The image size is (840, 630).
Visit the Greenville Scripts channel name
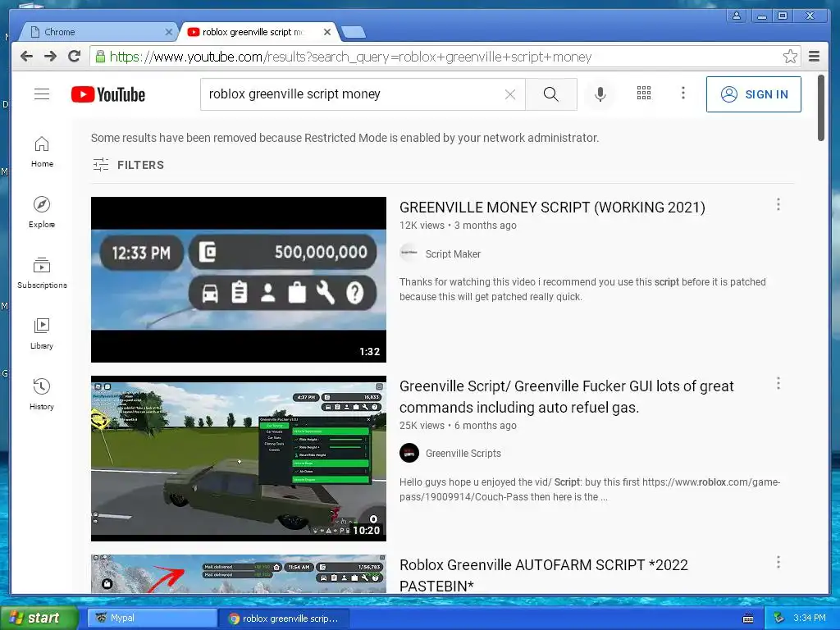click(463, 453)
